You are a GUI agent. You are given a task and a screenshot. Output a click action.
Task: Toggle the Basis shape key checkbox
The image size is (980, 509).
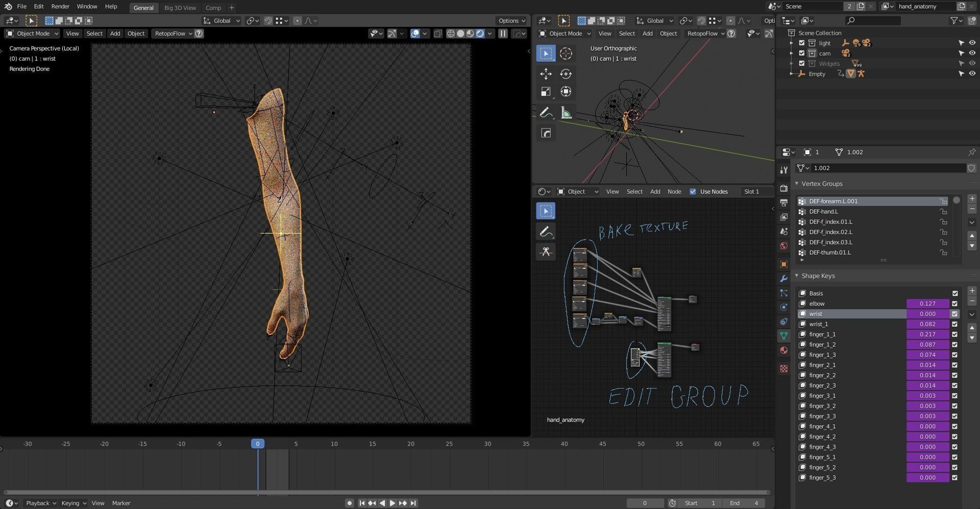click(x=954, y=294)
